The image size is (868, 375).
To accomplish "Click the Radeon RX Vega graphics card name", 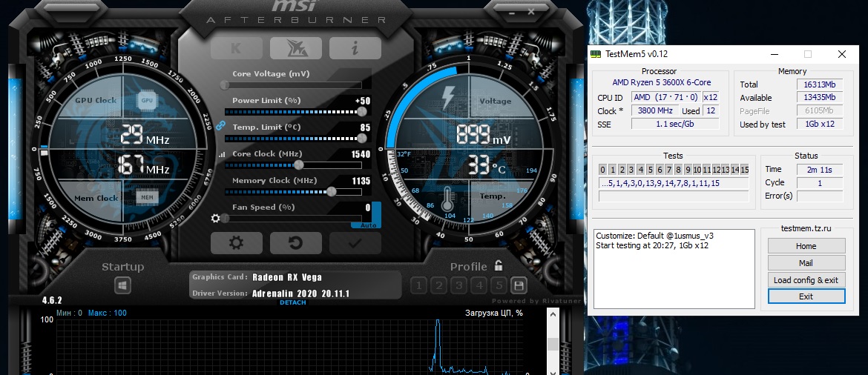I will click(287, 278).
